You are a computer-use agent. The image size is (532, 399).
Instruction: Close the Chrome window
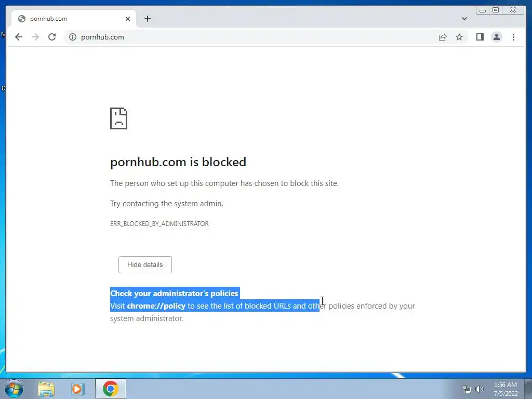pyautogui.click(x=513, y=10)
